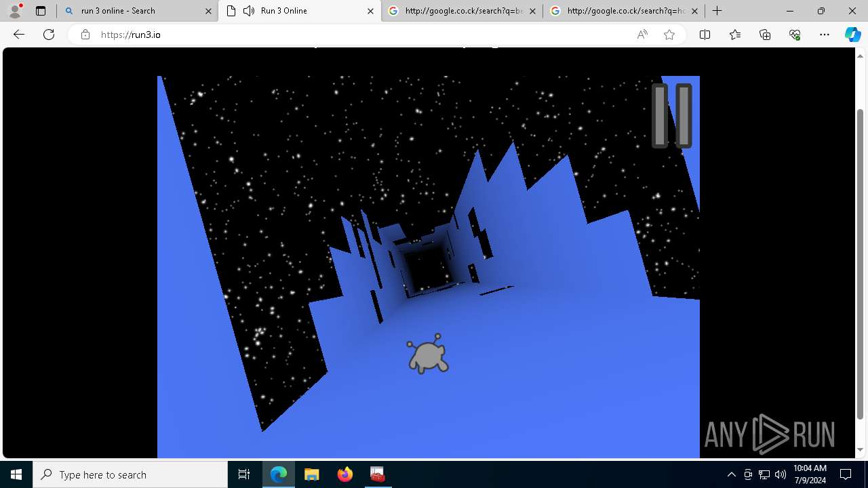Open the red app in taskbar
The image size is (868, 488).
377,474
